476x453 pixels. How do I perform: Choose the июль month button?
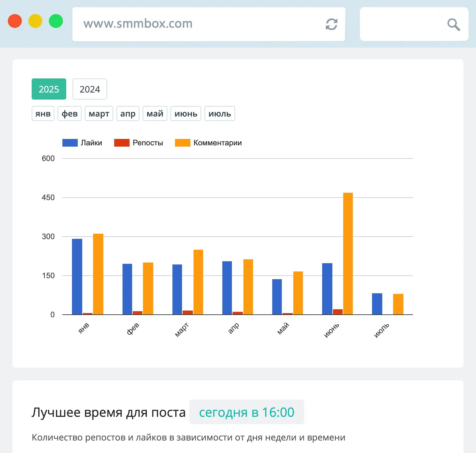[220, 114]
